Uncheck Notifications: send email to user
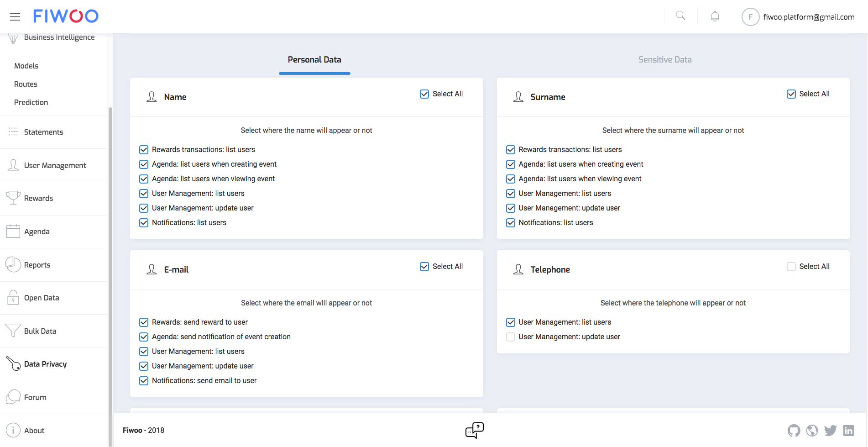Screen dimensions: 868x447 pos(144,381)
